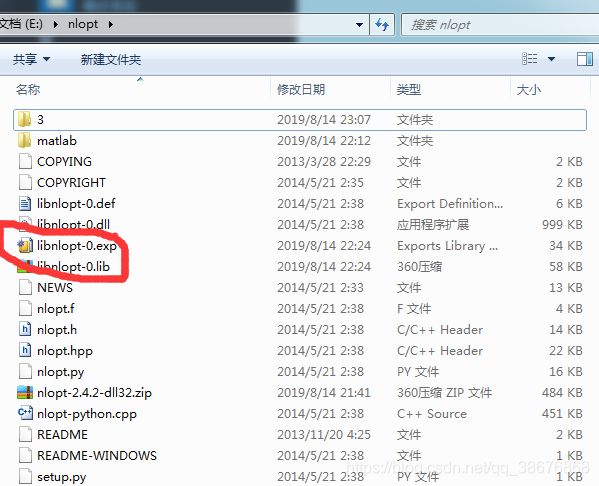
Task: Click the nlopt-2.4.2-dll32.zip archive icon
Action: click(x=25, y=393)
